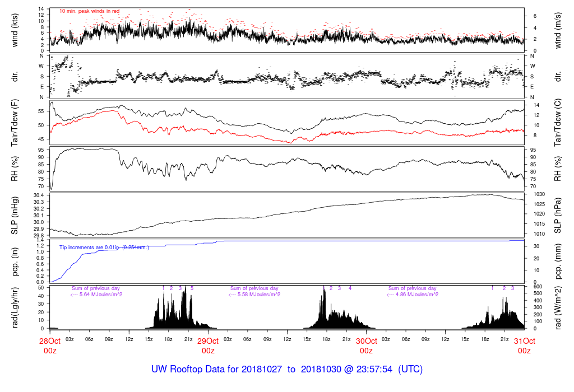
Task: Click the 'Tair/Tdew (F)' axis label
Action: [15, 123]
